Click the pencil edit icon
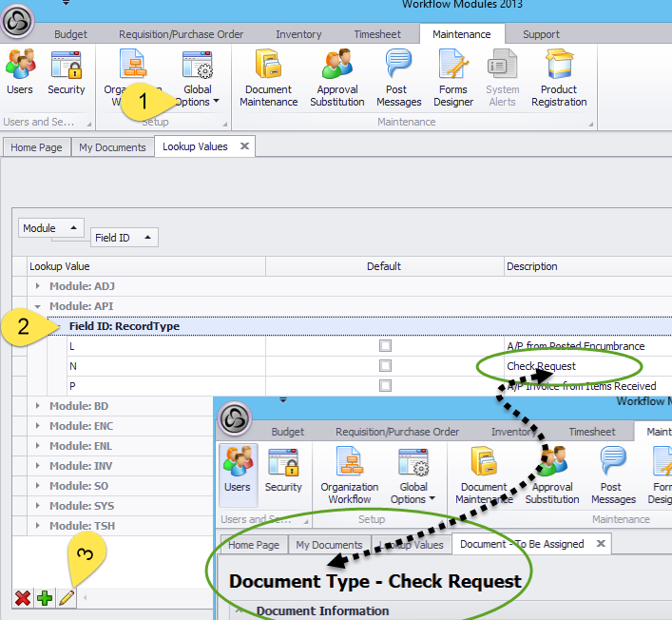 [67, 598]
